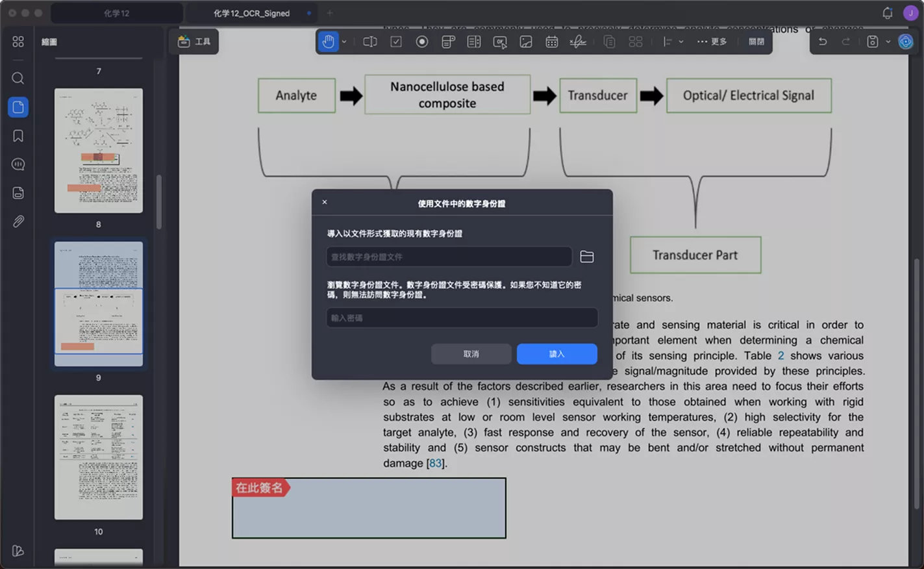Image resolution: width=924 pixels, height=569 pixels.
Task: Click the thumbnail panel scrollbar
Action: click(159, 202)
